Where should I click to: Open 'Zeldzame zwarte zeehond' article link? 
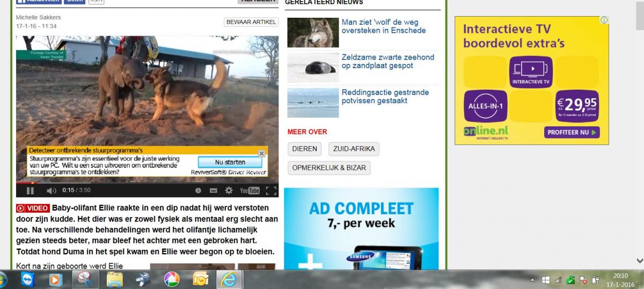point(388,61)
